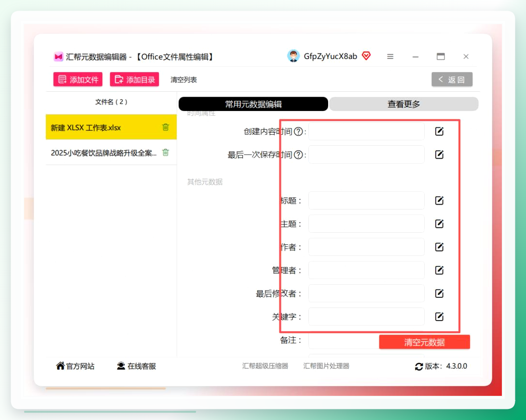Minimize the application window
The image size is (526, 420).
coord(415,56)
